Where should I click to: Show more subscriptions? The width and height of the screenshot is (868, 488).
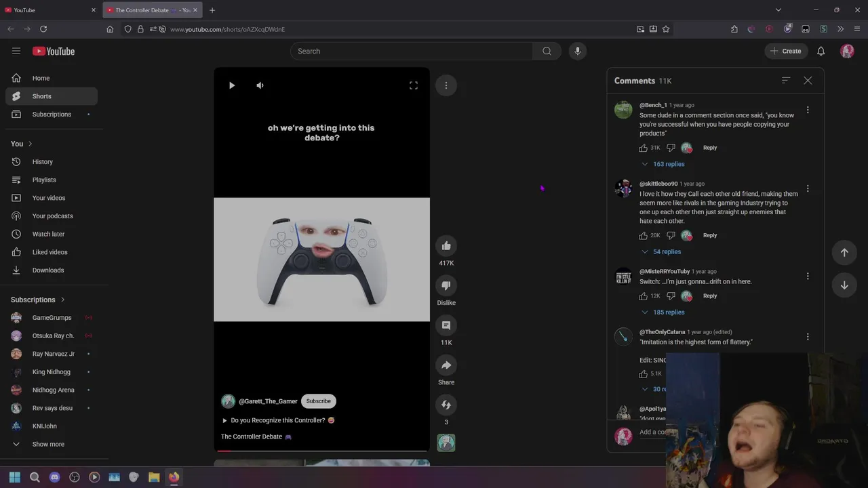(x=52, y=445)
